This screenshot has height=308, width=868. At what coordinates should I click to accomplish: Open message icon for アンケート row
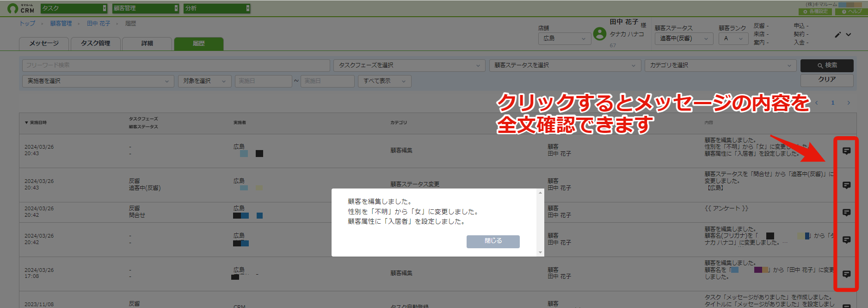coord(846,213)
